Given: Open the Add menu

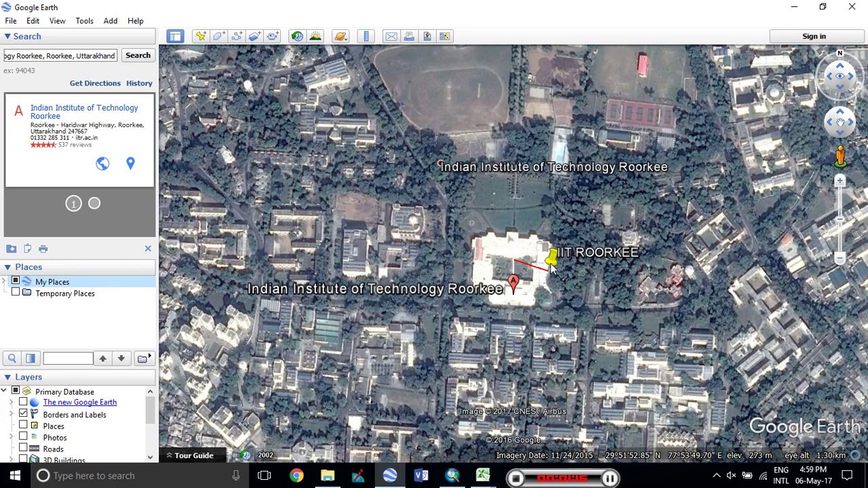Looking at the screenshot, I should 110,20.
